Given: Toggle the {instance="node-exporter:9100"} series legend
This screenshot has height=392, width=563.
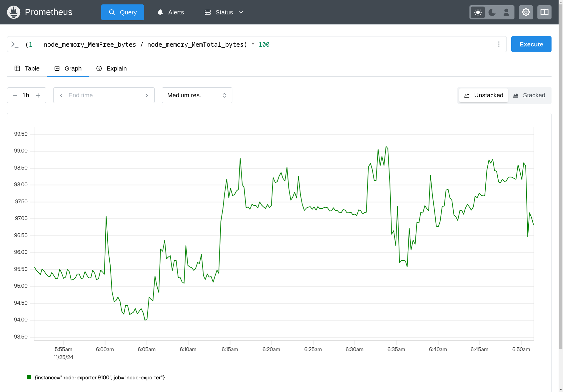Looking at the screenshot, I should [99, 378].
